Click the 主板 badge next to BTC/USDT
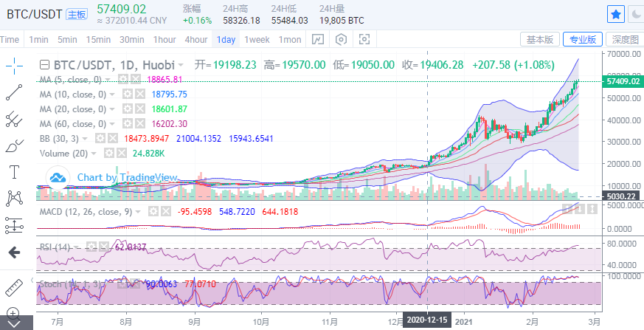This screenshot has height=330, width=644. tap(77, 15)
